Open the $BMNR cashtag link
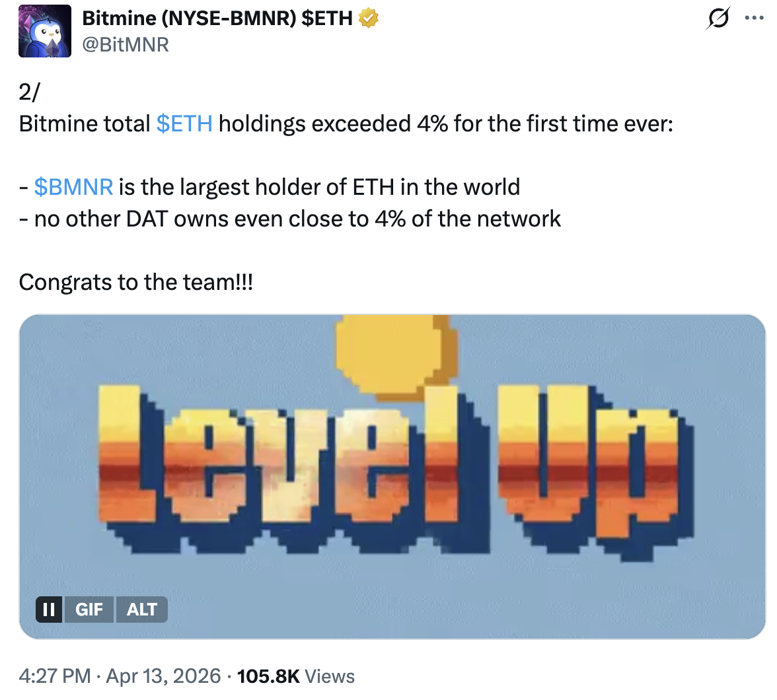Screen dimensions: 777x700 point(73,187)
